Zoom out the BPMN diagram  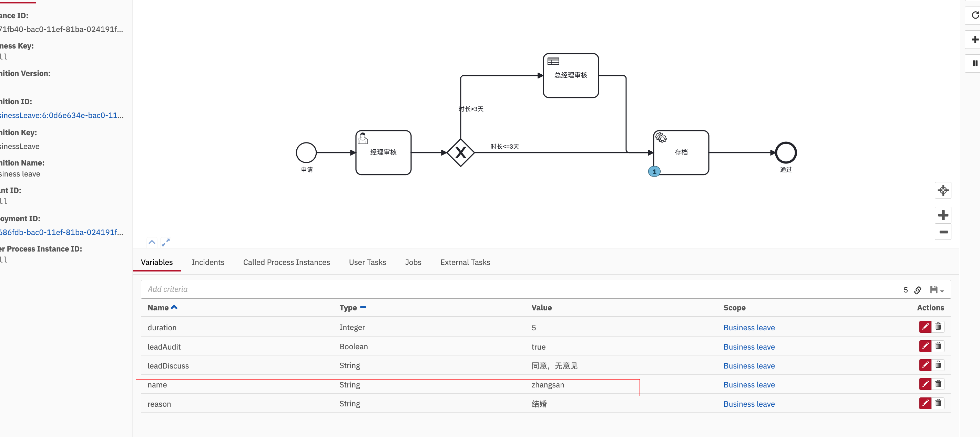(943, 232)
